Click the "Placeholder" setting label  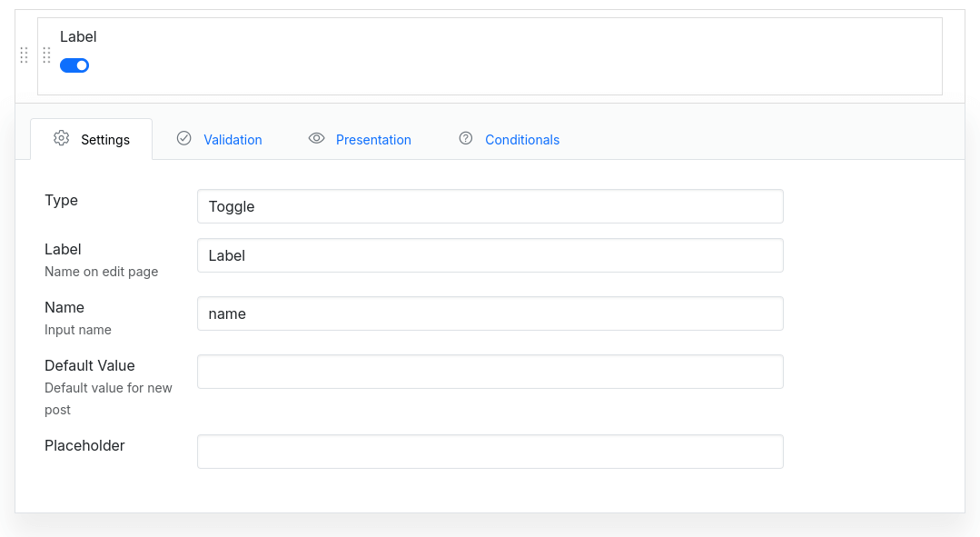tap(84, 445)
